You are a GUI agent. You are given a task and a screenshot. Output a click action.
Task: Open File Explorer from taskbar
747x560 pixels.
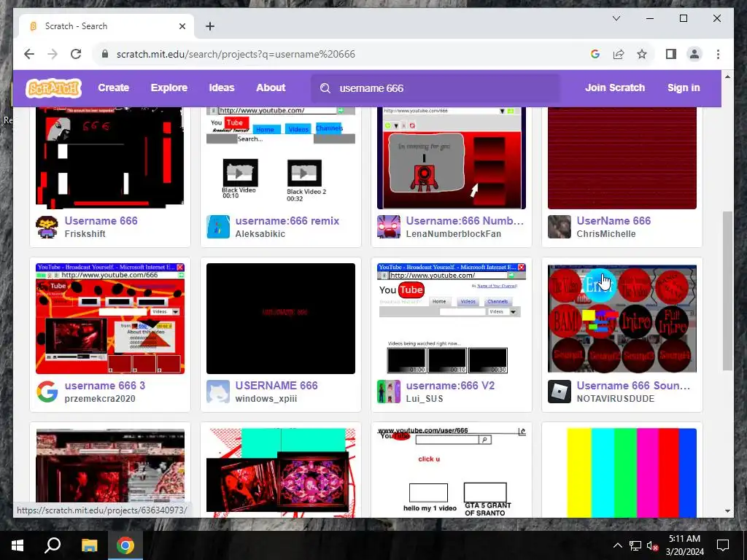pyautogui.click(x=89, y=545)
